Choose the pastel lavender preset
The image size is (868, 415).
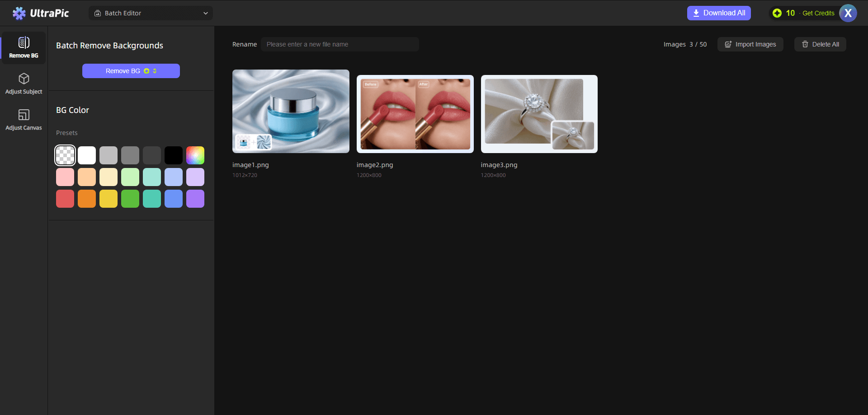(195, 177)
